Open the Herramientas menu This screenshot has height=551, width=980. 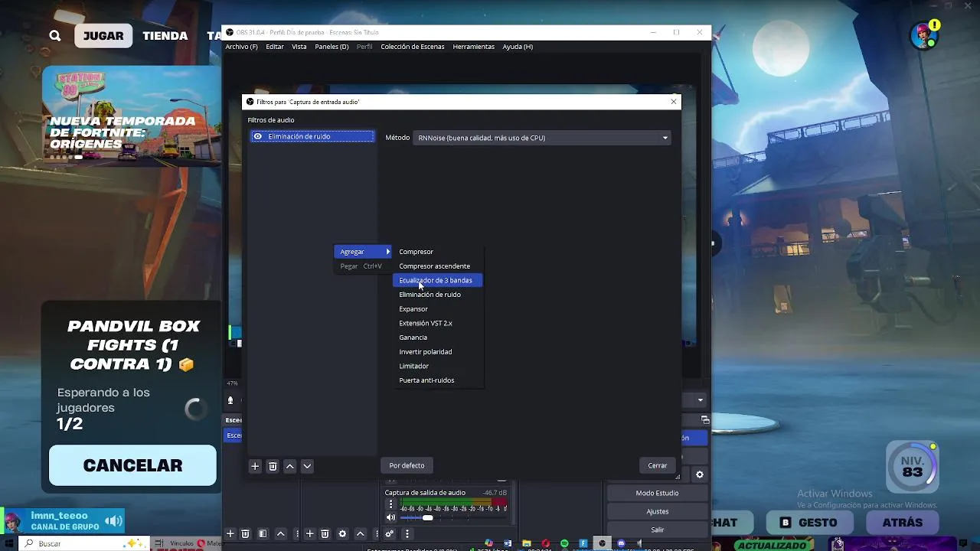(x=474, y=47)
